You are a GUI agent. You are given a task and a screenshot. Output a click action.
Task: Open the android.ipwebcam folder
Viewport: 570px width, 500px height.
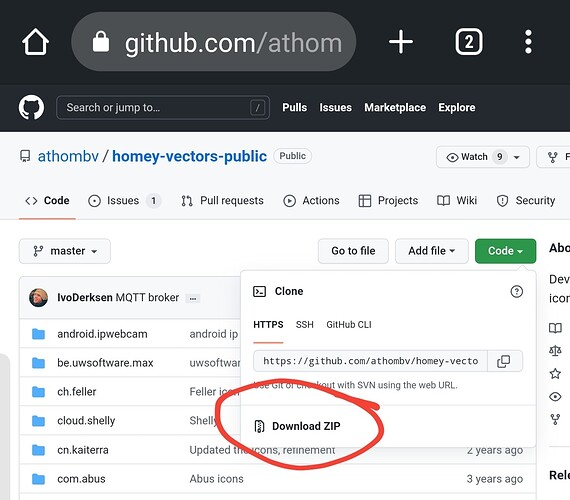(102, 334)
